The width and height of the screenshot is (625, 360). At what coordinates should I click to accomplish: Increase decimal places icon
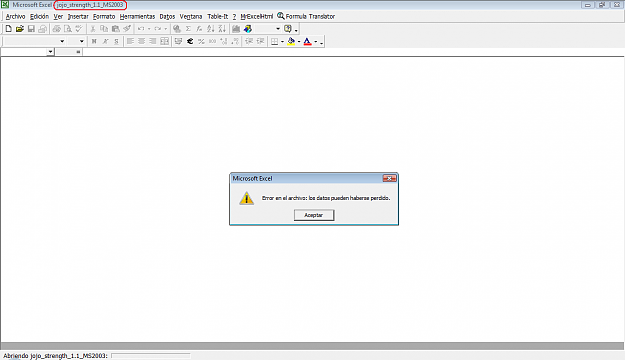click(x=224, y=41)
